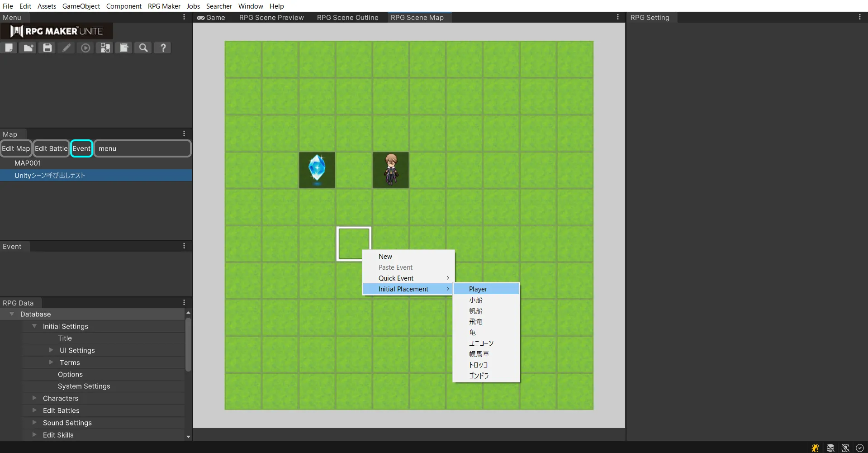The image size is (868, 453).
Task: Switch to the RPG Scene Preview tab
Action: coord(271,18)
